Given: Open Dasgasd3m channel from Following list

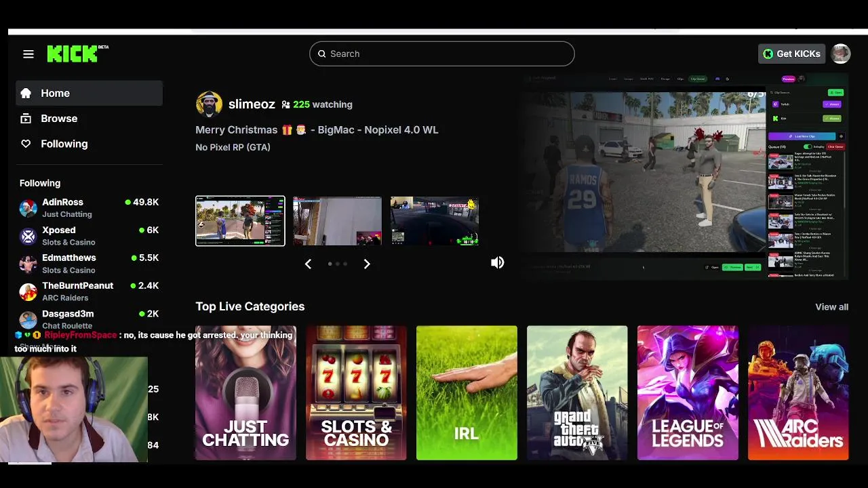Looking at the screenshot, I should (x=90, y=319).
